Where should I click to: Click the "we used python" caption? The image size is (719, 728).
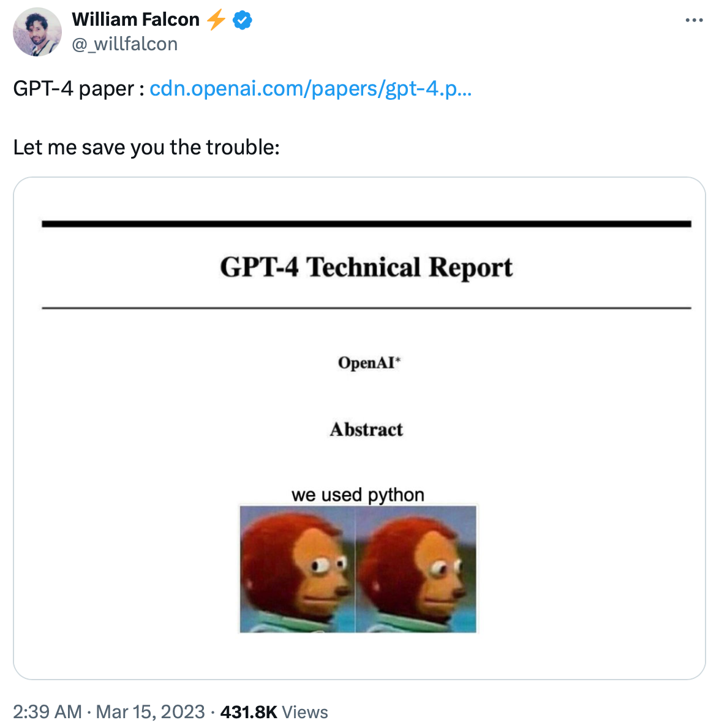pos(358,495)
